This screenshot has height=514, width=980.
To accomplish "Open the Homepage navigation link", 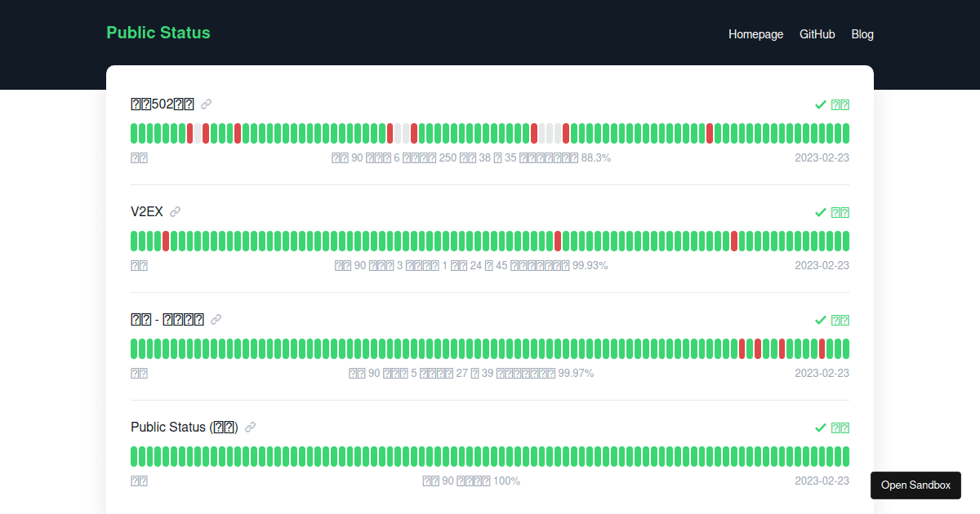I will [755, 34].
